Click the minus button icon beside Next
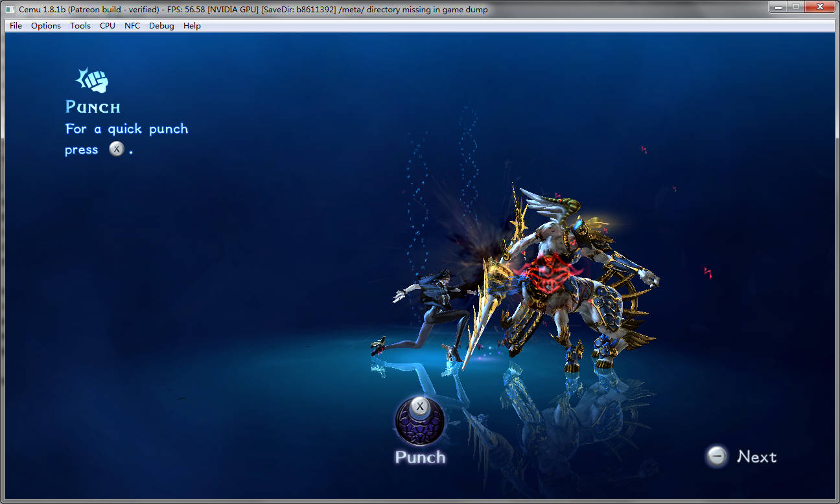The height and width of the screenshot is (504, 840). coord(717,457)
